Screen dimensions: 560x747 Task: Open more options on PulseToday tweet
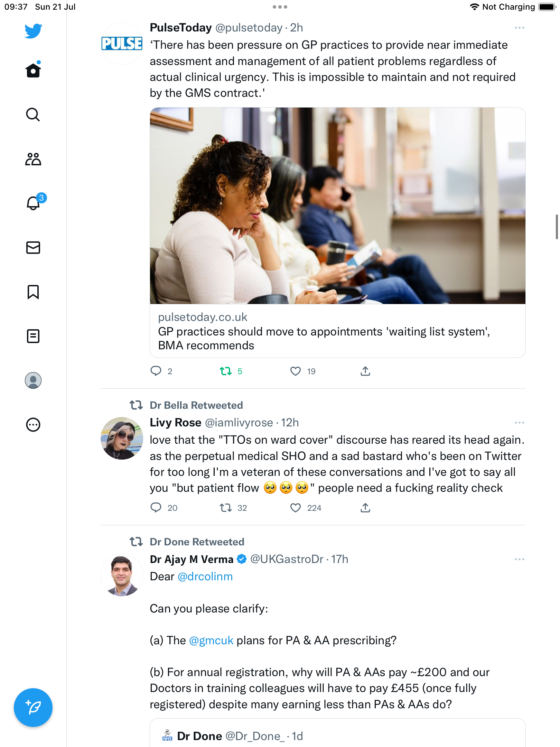tap(519, 28)
